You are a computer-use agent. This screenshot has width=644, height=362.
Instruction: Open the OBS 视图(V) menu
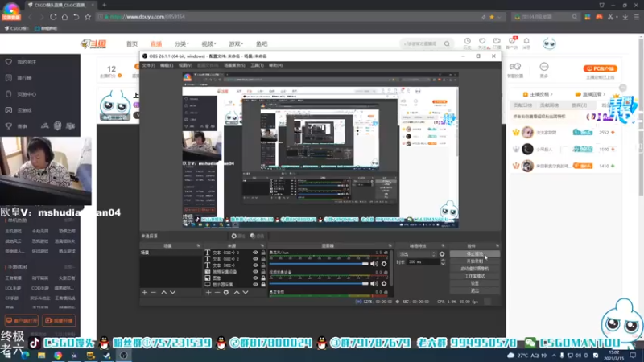185,65
